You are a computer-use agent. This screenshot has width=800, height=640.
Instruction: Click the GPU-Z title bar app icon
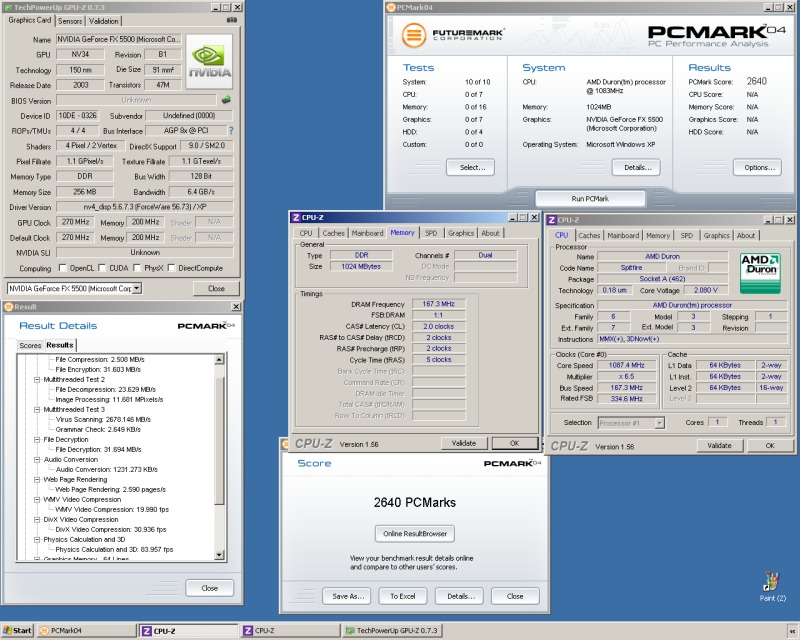click(x=8, y=7)
